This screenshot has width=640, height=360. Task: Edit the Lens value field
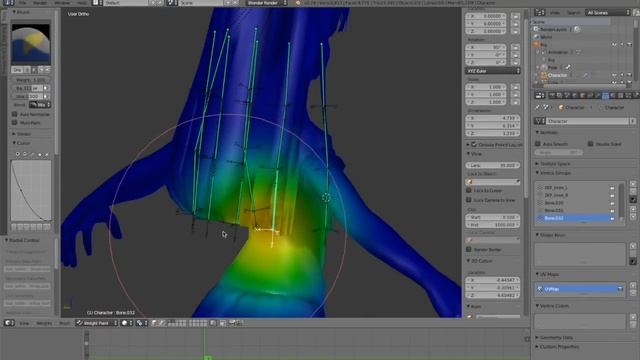pos(493,165)
